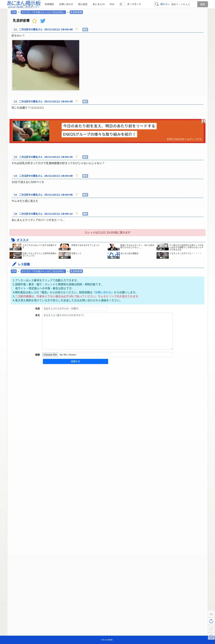This screenshot has height=644, width=215.
Task: Click anchor number 1 of the first post
Action: (15, 29)
